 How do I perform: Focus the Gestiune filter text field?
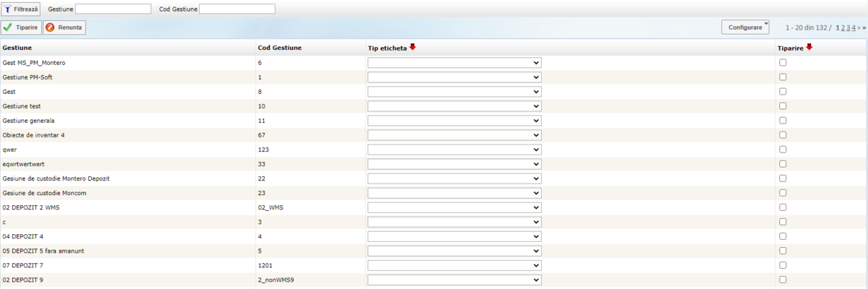tap(113, 9)
